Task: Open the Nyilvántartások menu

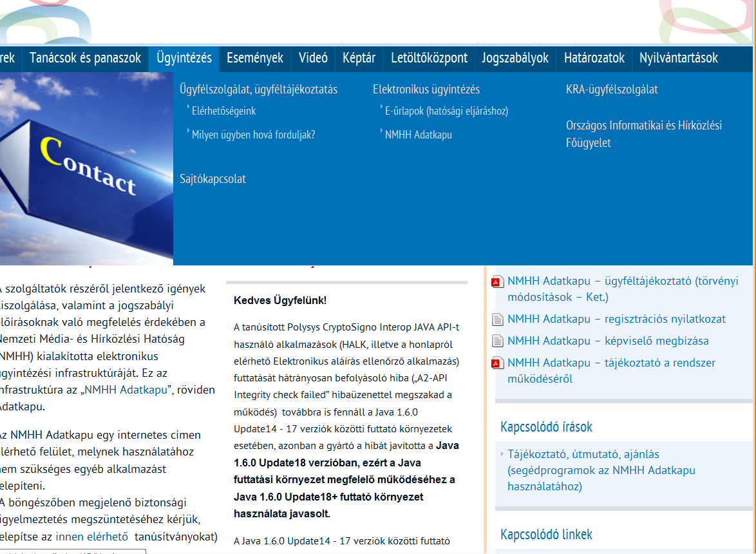Action: point(678,59)
